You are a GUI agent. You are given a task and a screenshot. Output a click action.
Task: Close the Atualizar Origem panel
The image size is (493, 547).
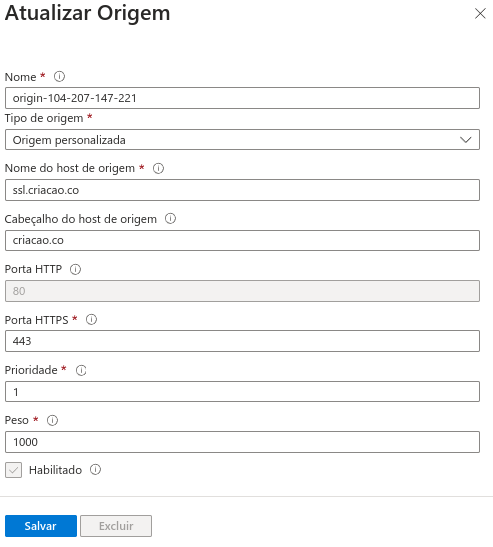point(480,14)
